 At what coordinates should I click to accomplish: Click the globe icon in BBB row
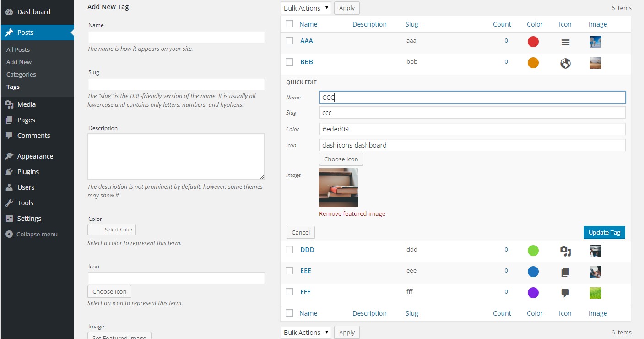click(565, 64)
